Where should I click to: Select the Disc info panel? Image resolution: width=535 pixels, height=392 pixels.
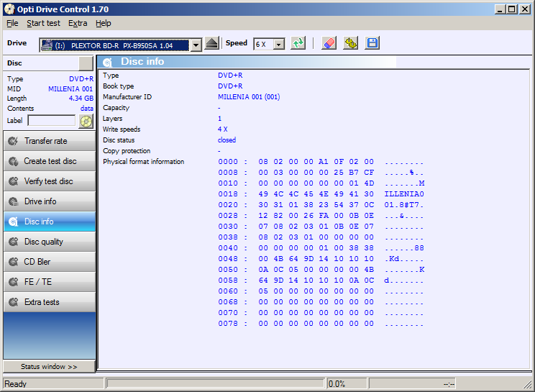(x=50, y=222)
